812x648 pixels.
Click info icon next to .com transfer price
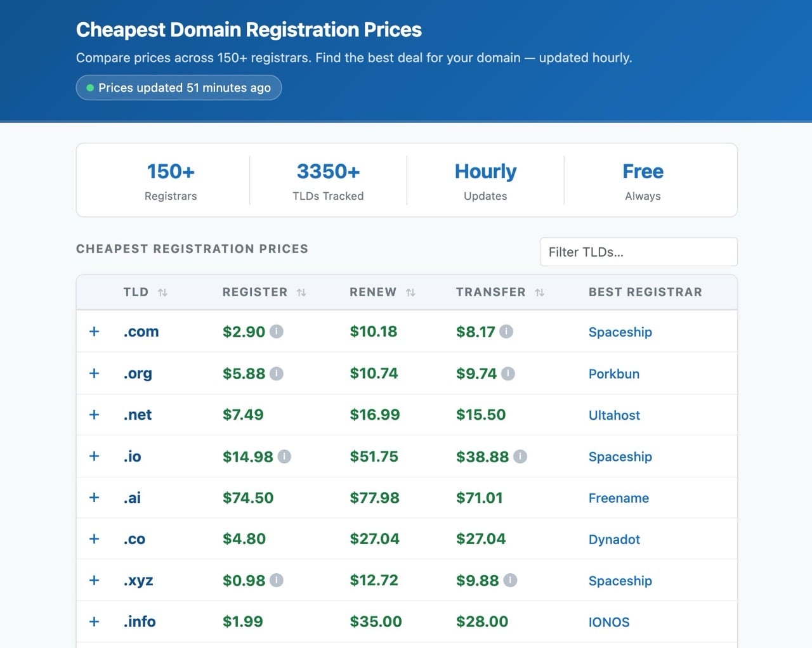pos(506,332)
